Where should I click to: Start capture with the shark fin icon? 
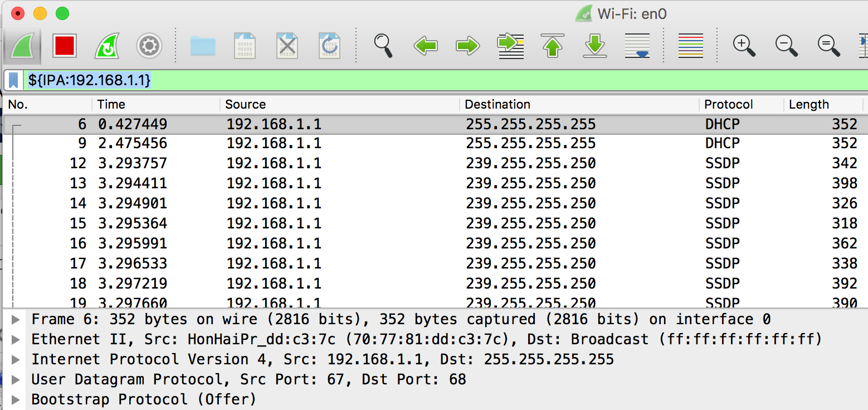click(22, 46)
